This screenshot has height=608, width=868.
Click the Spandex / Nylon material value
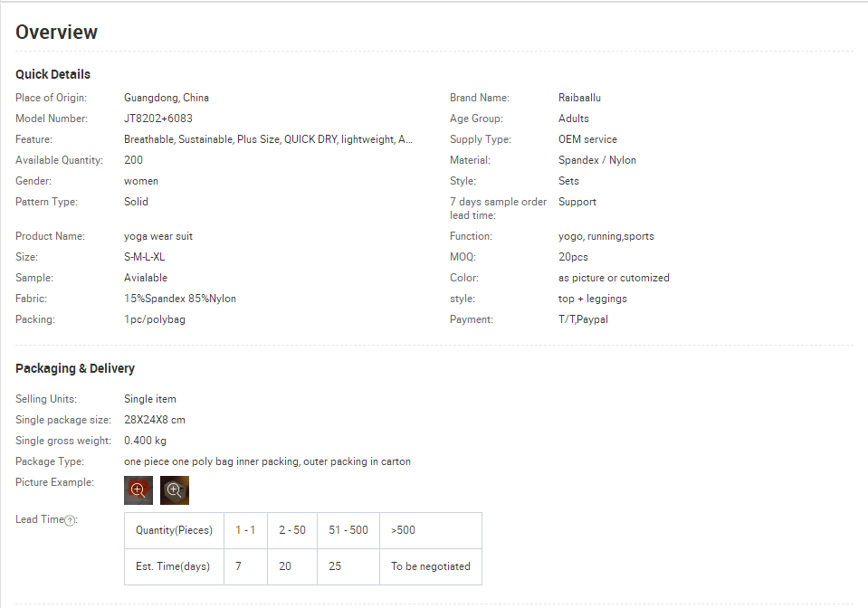click(x=597, y=160)
